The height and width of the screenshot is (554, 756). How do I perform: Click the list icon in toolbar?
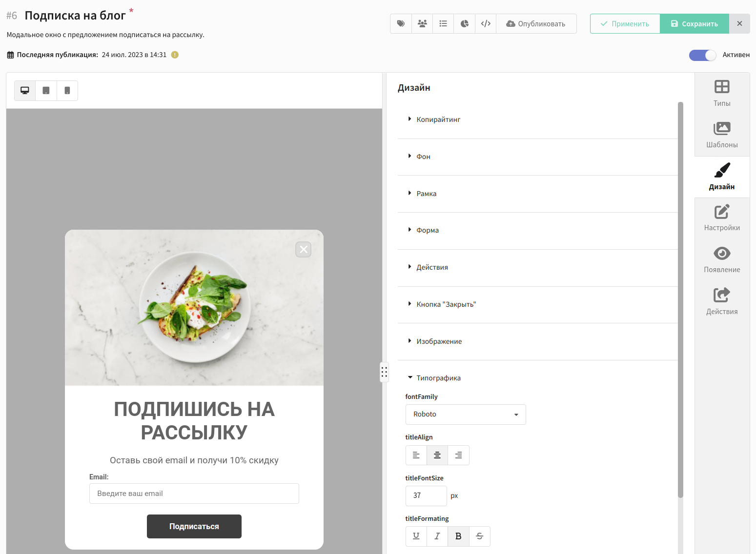(x=443, y=23)
